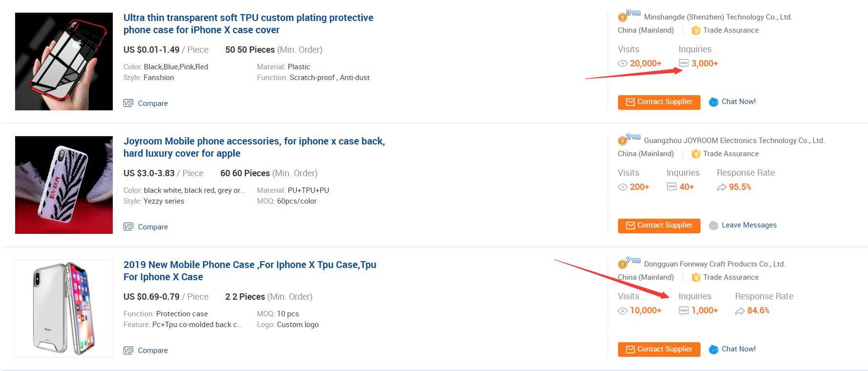
Task: Click VS compare icon for Joyroom case
Action: coord(128,227)
